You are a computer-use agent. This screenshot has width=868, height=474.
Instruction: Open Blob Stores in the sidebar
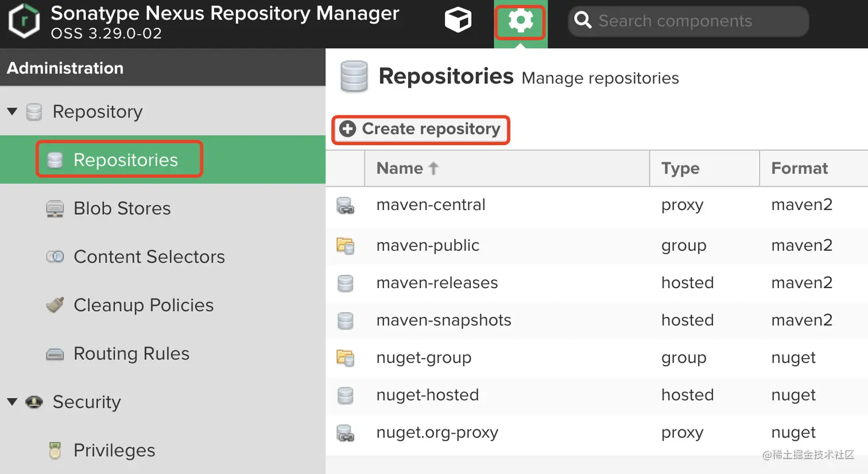tap(162, 208)
